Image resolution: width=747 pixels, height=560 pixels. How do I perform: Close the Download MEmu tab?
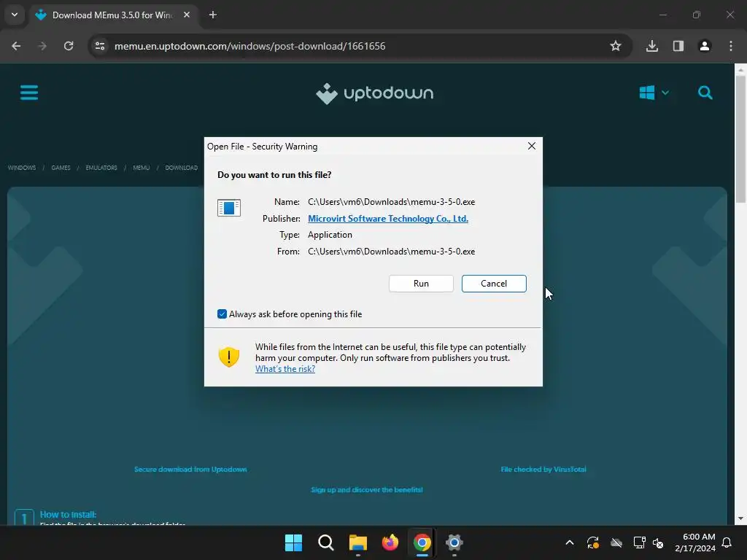pyautogui.click(x=187, y=15)
